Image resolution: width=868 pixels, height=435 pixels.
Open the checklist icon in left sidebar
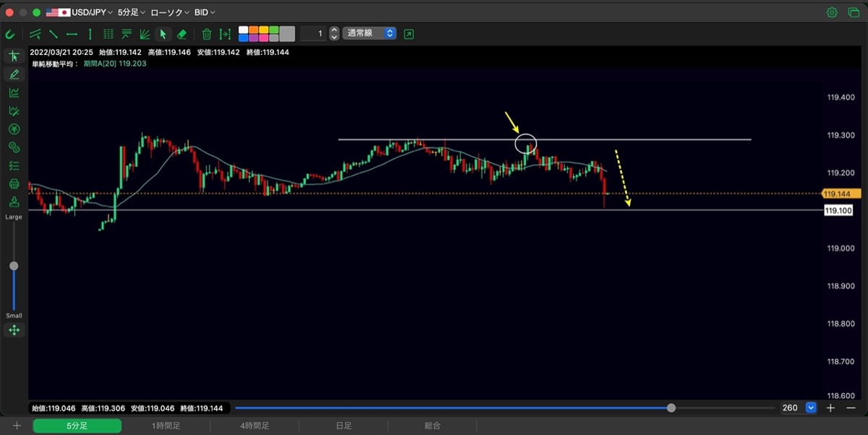pos(14,166)
